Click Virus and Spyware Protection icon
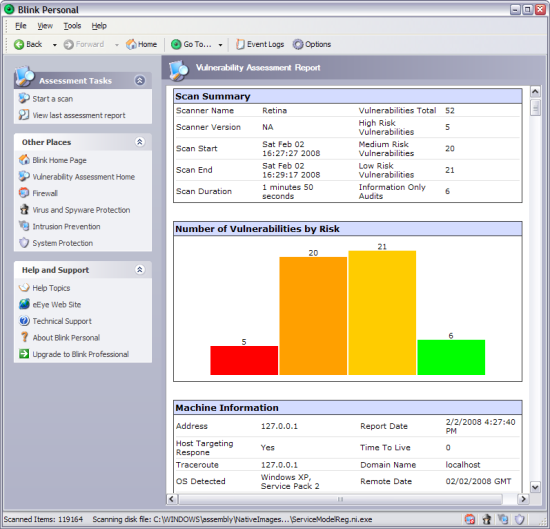The image size is (550, 529). click(24, 209)
